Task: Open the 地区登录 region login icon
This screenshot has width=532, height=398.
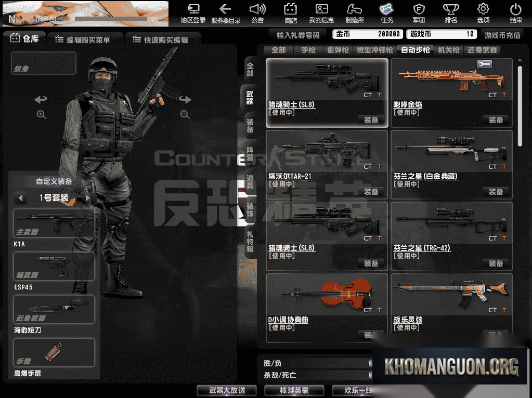Action: click(193, 14)
